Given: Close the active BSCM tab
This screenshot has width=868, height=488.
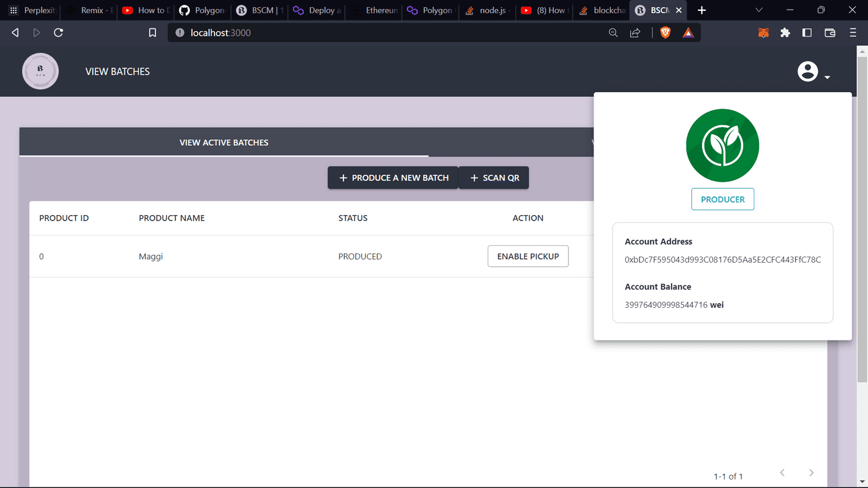Looking at the screenshot, I should point(679,10).
